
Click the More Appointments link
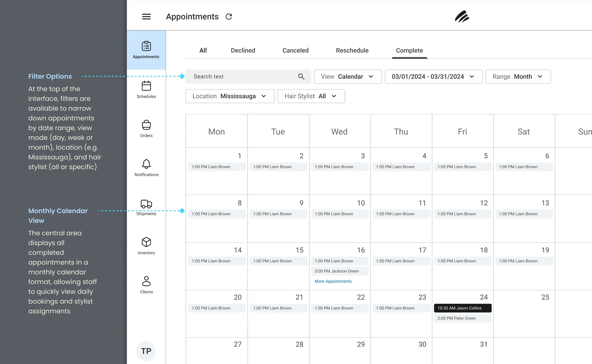333,281
